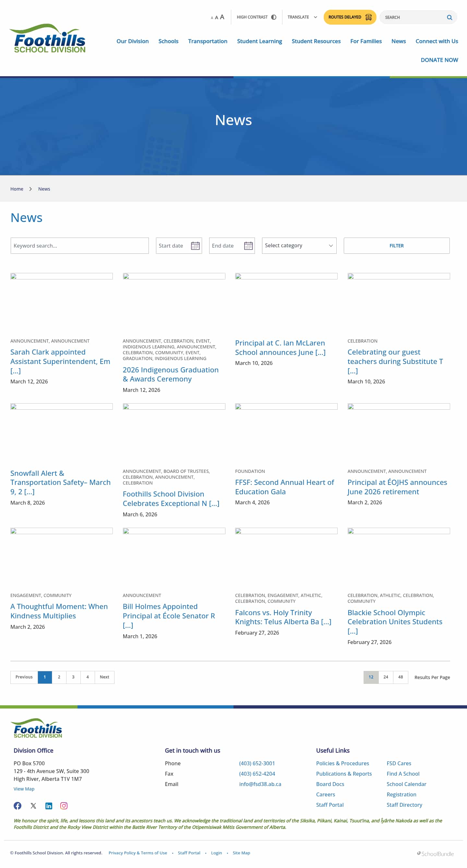Open the End date calendar icon
Image resolution: width=467 pixels, height=868 pixels.
pyautogui.click(x=248, y=246)
